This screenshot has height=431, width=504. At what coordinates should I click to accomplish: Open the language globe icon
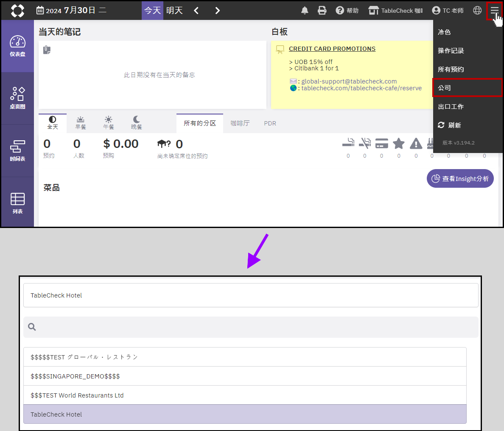(x=477, y=11)
